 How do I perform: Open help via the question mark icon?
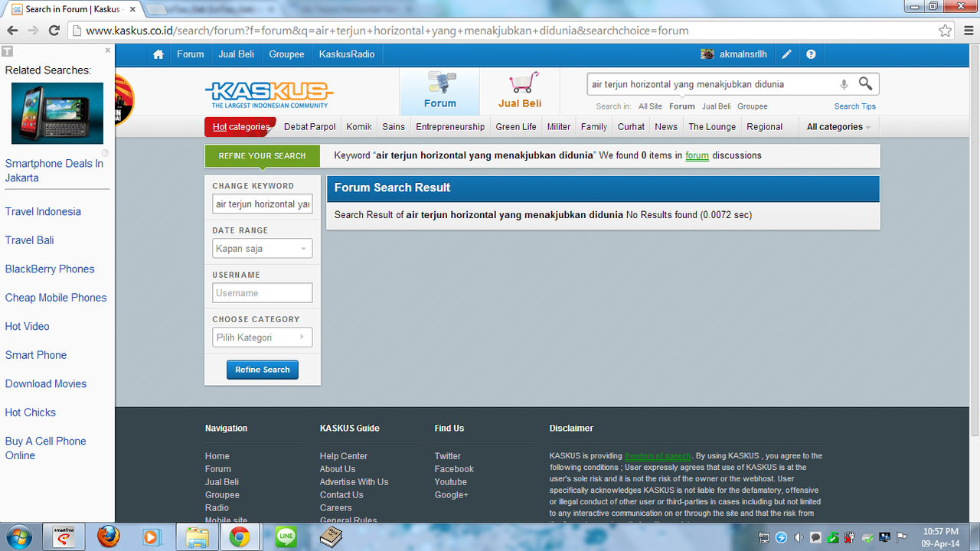(x=811, y=54)
